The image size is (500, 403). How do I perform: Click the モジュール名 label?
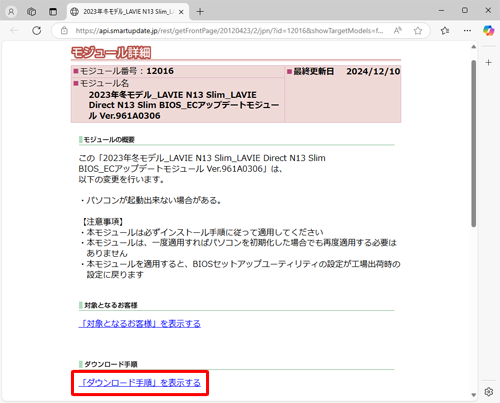pyautogui.click(x=104, y=83)
